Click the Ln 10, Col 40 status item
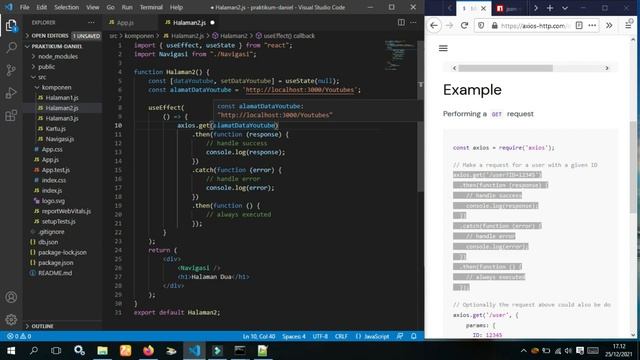Viewport: 640px width, 360px height. pos(259,336)
